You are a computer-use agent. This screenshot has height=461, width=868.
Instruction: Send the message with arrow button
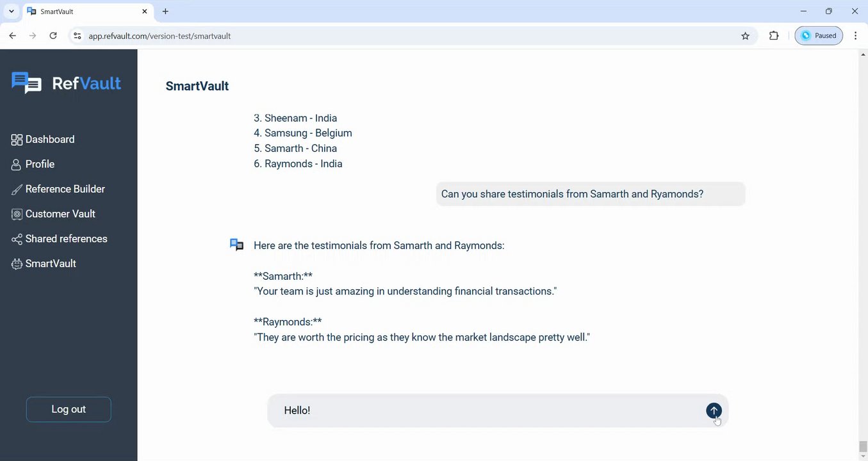coord(714,411)
